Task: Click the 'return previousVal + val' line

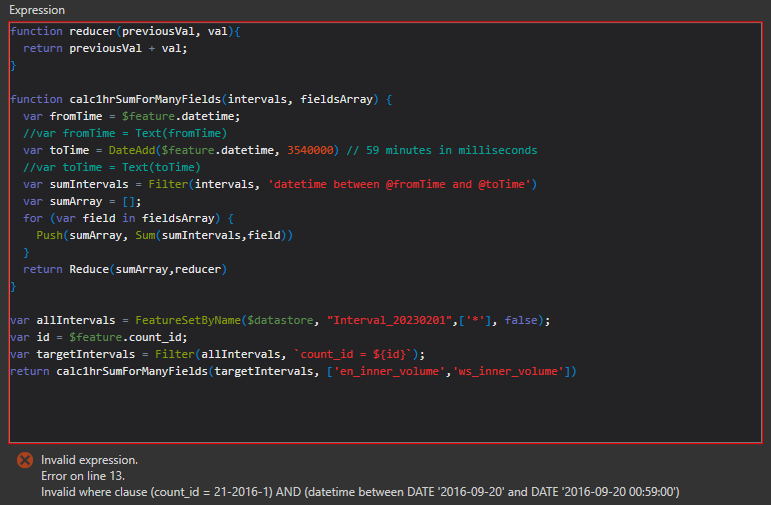Action: point(104,48)
